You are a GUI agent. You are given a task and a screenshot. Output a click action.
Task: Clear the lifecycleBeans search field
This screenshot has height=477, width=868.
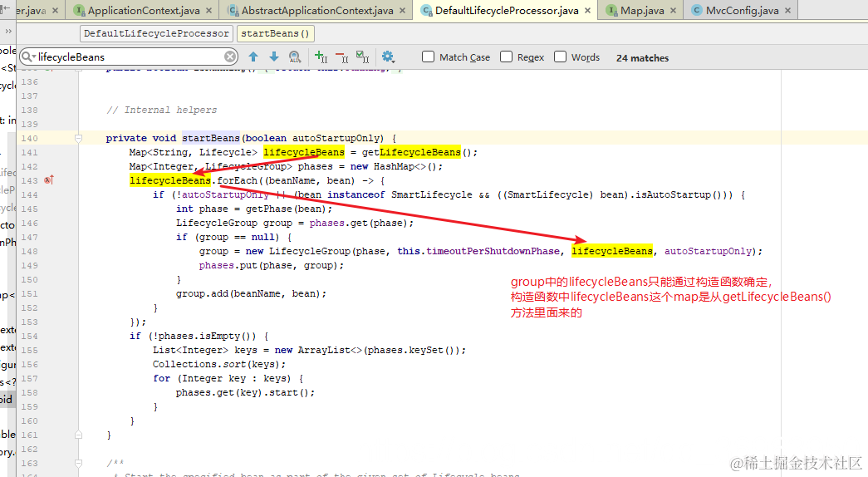[230, 57]
